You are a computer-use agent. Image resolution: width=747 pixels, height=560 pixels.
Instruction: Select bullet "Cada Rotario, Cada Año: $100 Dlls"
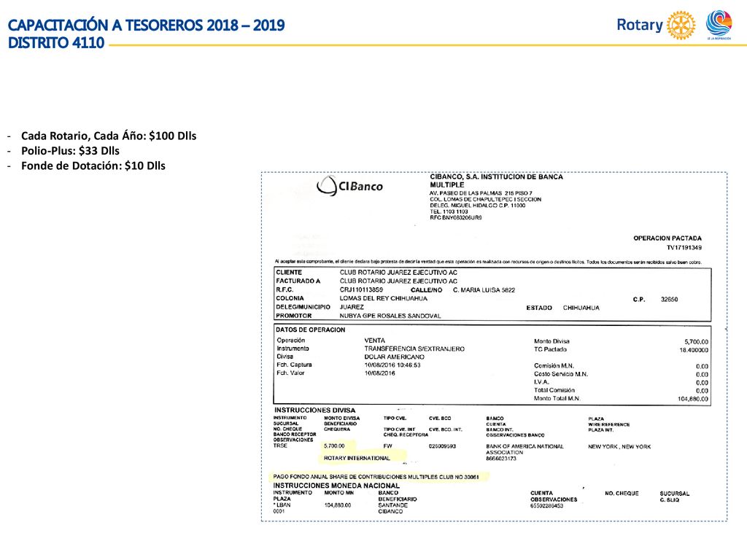click(109, 136)
